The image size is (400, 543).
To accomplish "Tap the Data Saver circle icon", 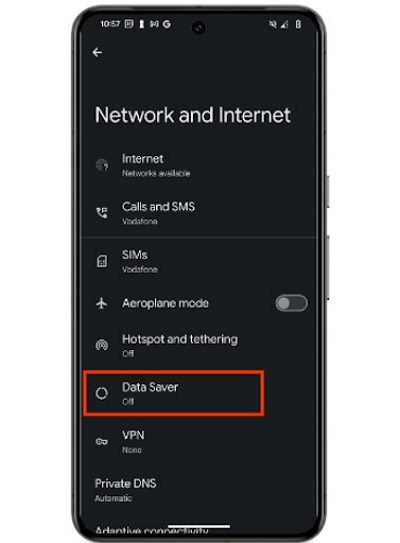I will click(102, 393).
